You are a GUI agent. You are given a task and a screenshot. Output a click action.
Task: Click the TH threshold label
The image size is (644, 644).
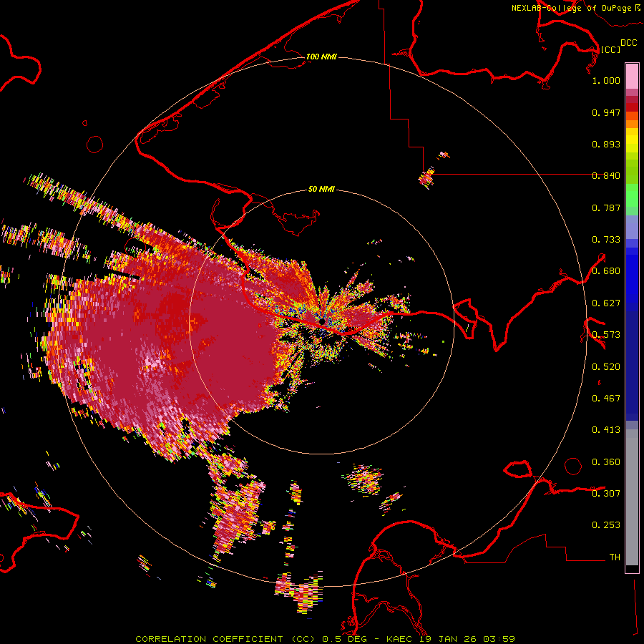click(x=615, y=557)
